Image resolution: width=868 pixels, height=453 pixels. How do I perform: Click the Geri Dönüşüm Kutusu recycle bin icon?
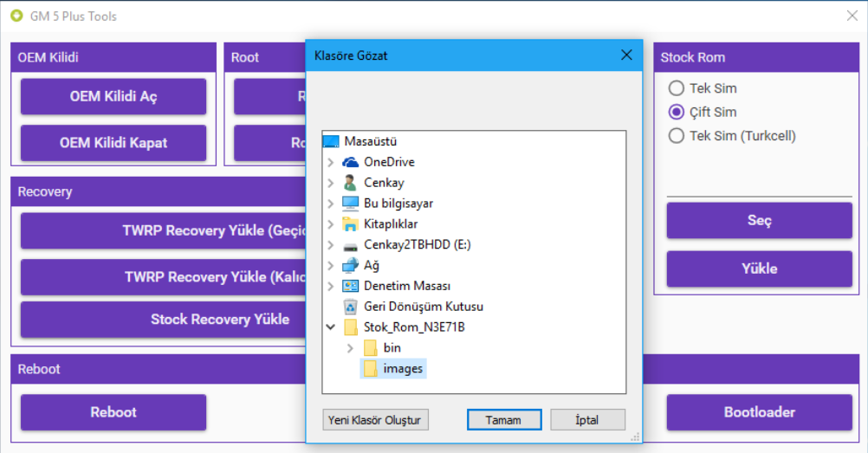(x=351, y=307)
